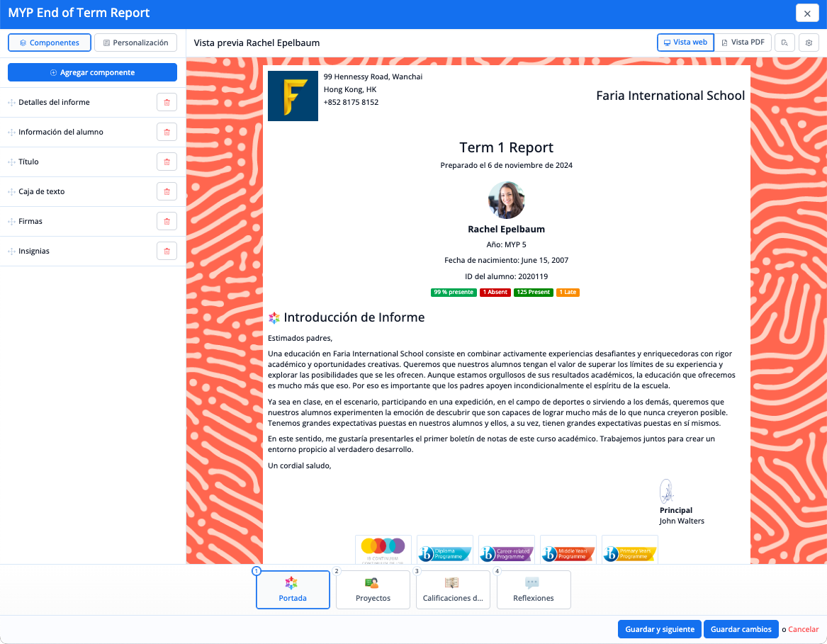Screen dimensions: 827x644
Task: Remove the Título component via trash icon
Action: (x=167, y=162)
